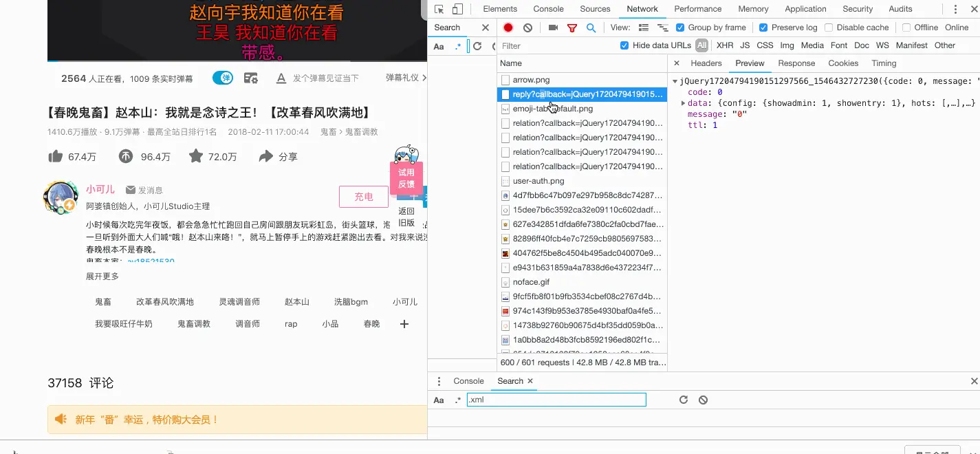Toggle the waterfall overview view icon
Screen dimensions: 980x454
663,28
